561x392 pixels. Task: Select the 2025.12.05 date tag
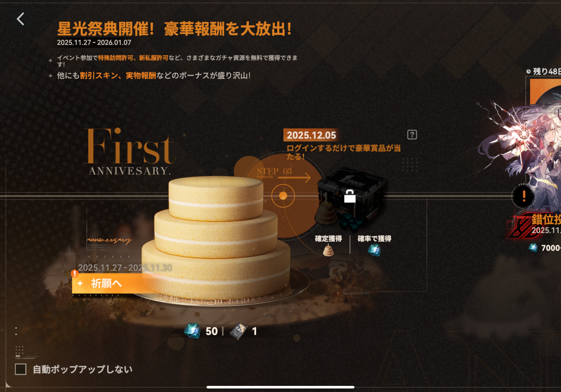(x=311, y=135)
